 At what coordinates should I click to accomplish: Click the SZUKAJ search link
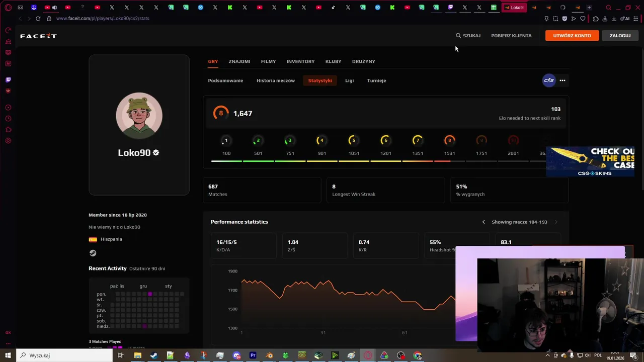(468, 36)
